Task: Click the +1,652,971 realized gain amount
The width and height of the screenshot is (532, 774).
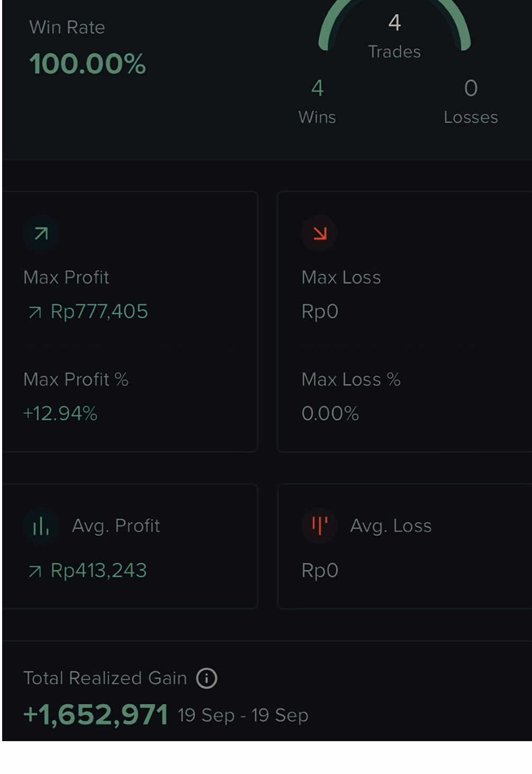Action: [x=96, y=715]
